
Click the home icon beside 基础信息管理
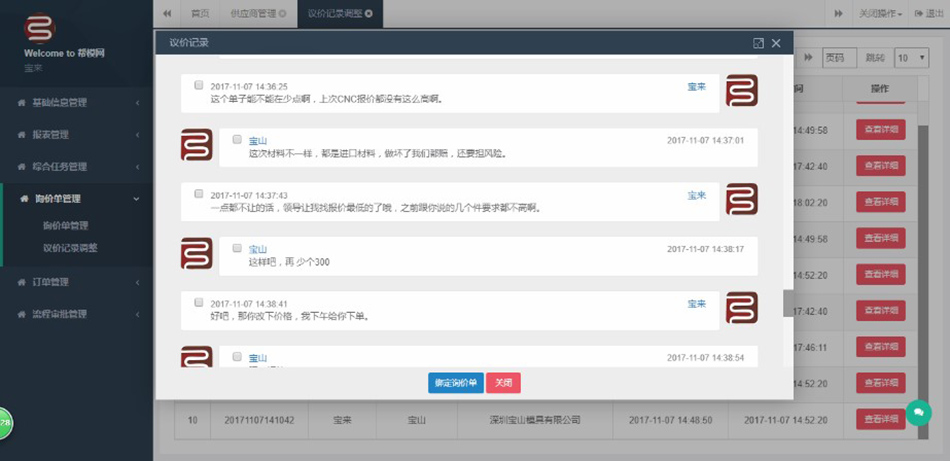tap(22, 103)
